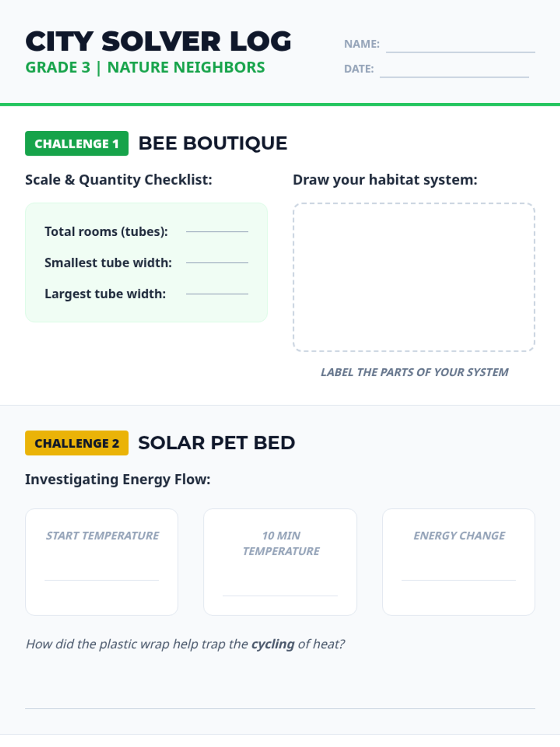Click the LABEL THE PARTS OF YOUR SYSTEM caption

pyautogui.click(x=414, y=372)
